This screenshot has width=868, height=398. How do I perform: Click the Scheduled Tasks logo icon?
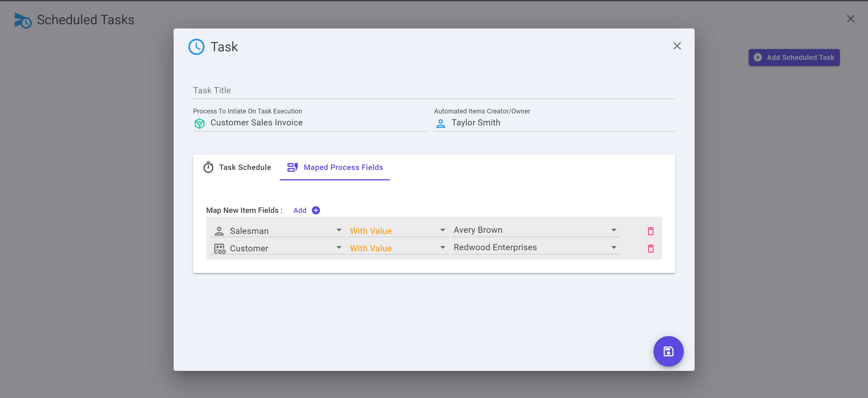click(23, 20)
